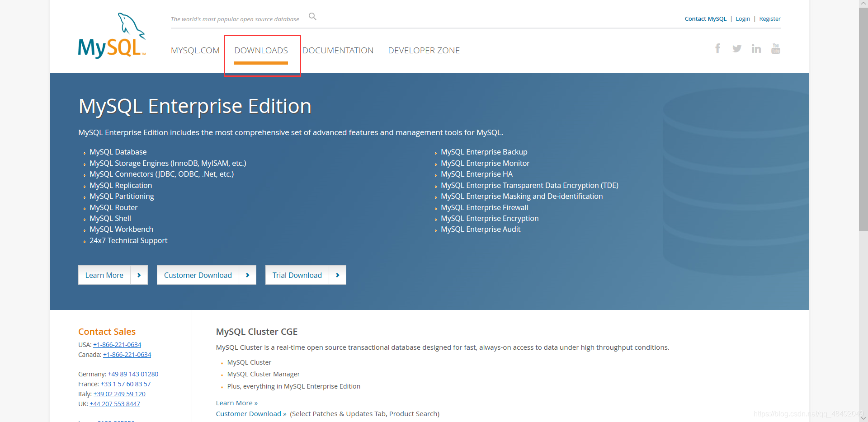Open the MYSQL.COM tab
The height and width of the screenshot is (422, 868).
(195, 51)
